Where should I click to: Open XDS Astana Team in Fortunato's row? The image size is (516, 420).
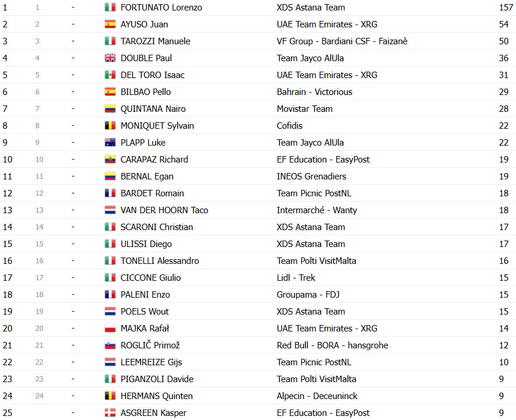[311, 8]
